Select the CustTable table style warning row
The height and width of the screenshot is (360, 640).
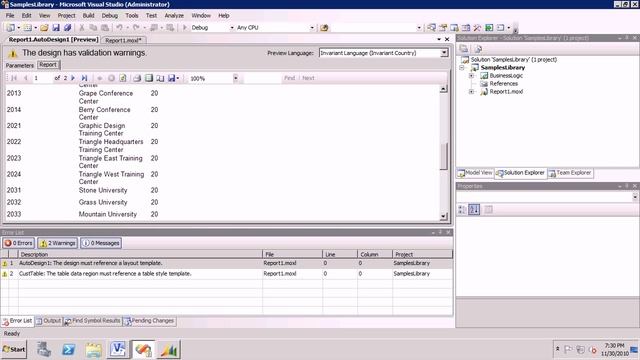click(x=227, y=274)
